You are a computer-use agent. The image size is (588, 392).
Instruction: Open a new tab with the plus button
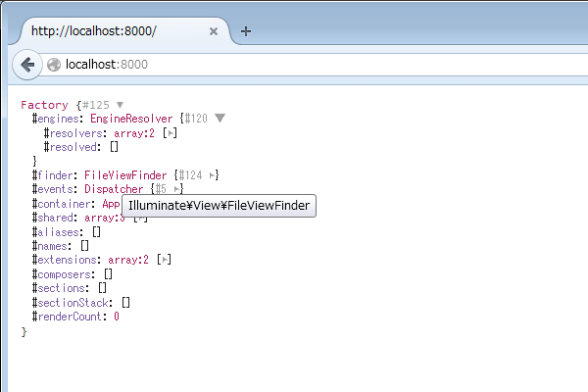coord(246,31)
